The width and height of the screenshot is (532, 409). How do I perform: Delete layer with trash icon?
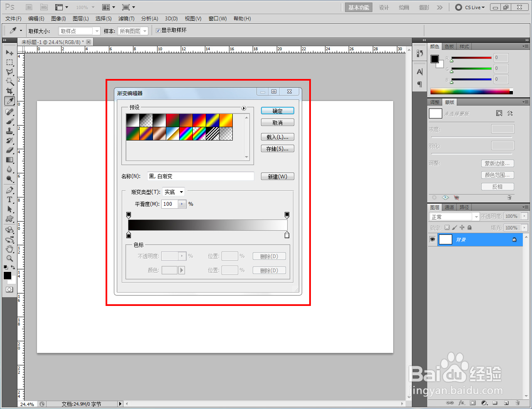click(517, 403)
